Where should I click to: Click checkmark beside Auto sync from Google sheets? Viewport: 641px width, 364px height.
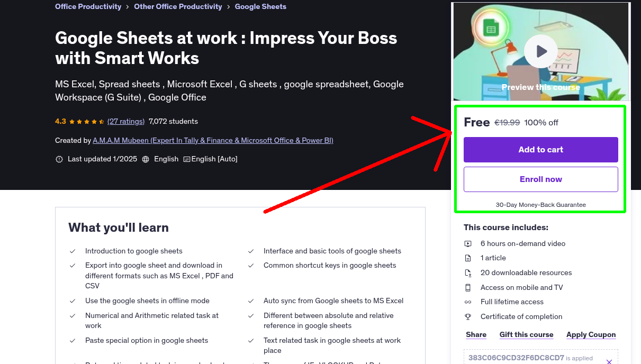(x=251, y=301)
